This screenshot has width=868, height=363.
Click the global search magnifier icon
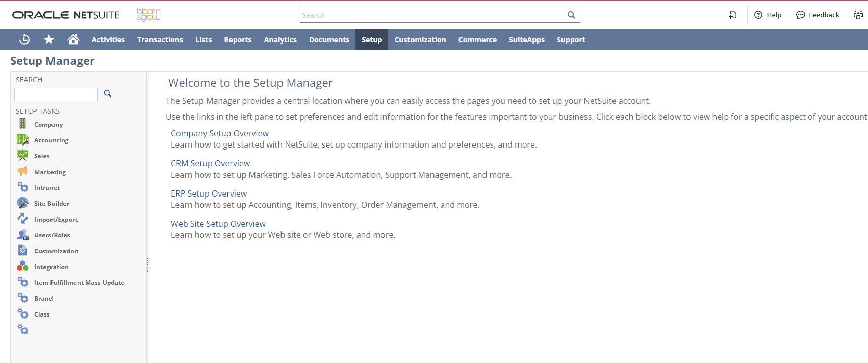pos(571,15)
